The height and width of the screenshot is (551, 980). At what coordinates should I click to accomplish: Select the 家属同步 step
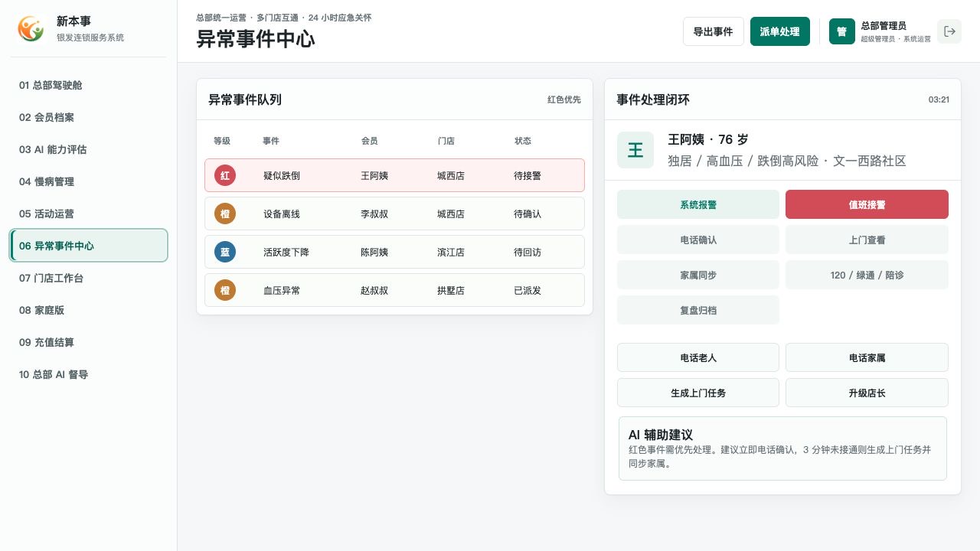[x=698, y=275]
